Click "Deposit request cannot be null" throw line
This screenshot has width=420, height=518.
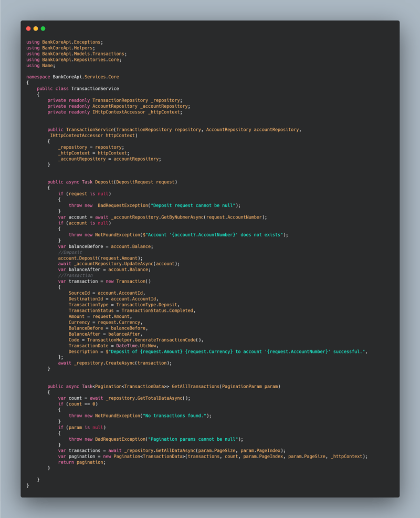pos(154,205)
